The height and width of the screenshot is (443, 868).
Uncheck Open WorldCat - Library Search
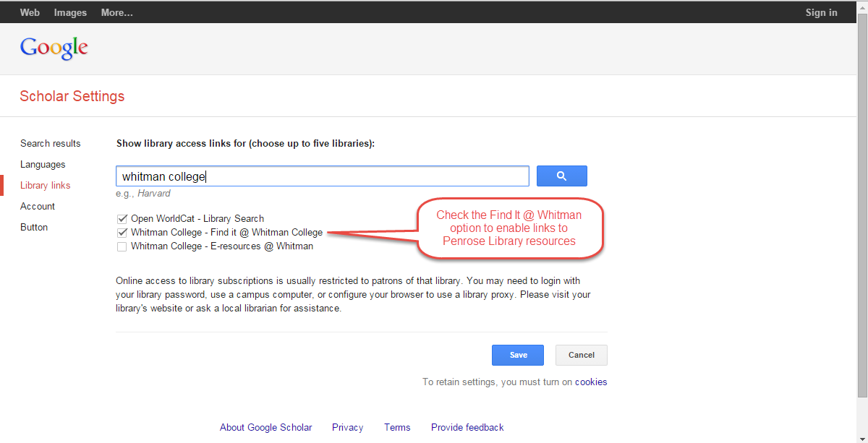tap(122, 218)
